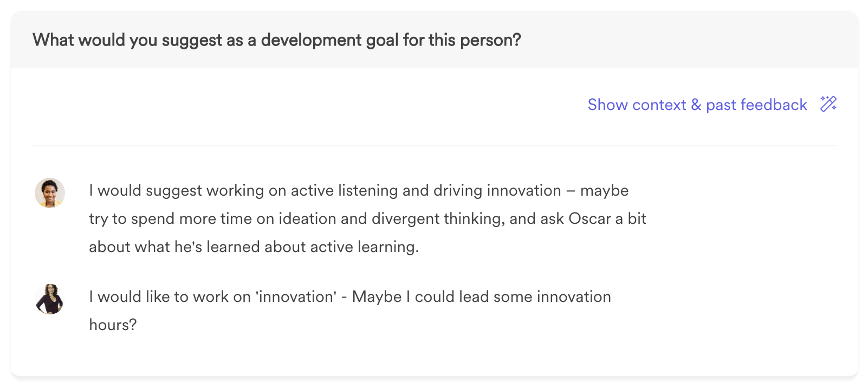The image size is (868, 387).
Task: Open Show context & past feedback link
Action: pos(697,105)
